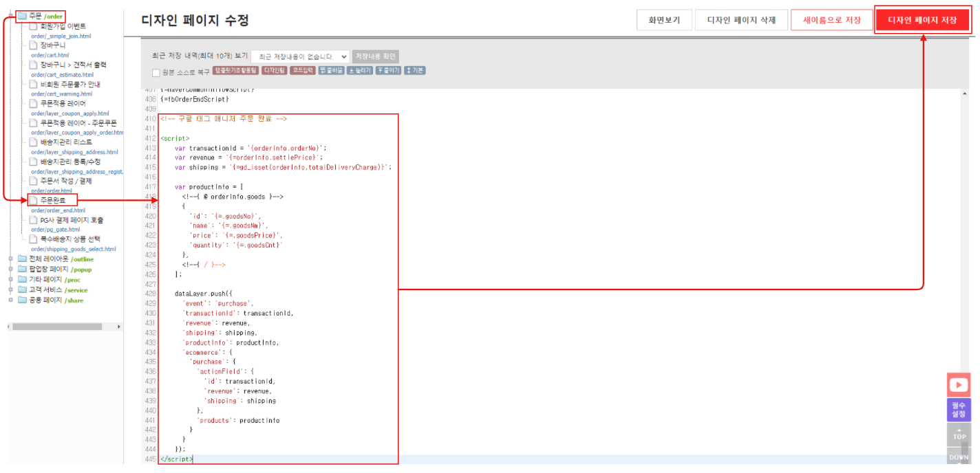This screenshot has height=473, width=980.
Task: Click the 기타 페이지 /proc folder icon
Action: click(x=22, y=280)
